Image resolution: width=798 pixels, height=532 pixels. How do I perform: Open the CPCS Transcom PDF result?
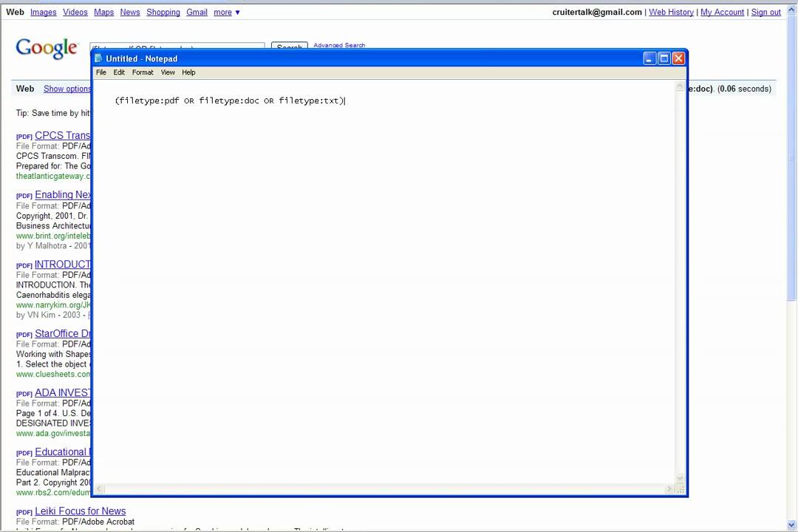(62, 135)
